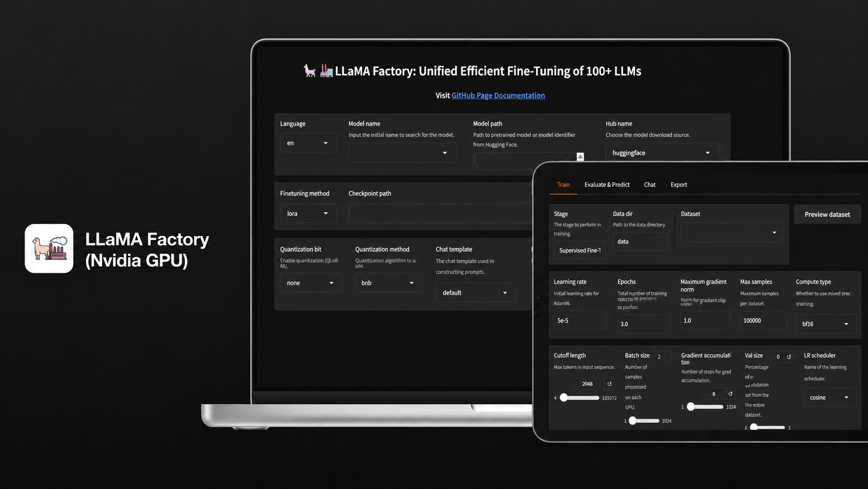Viewport: 868px width, 489px height.
Task: Click the Checkpoint path input field
Action: click(440, 214)
